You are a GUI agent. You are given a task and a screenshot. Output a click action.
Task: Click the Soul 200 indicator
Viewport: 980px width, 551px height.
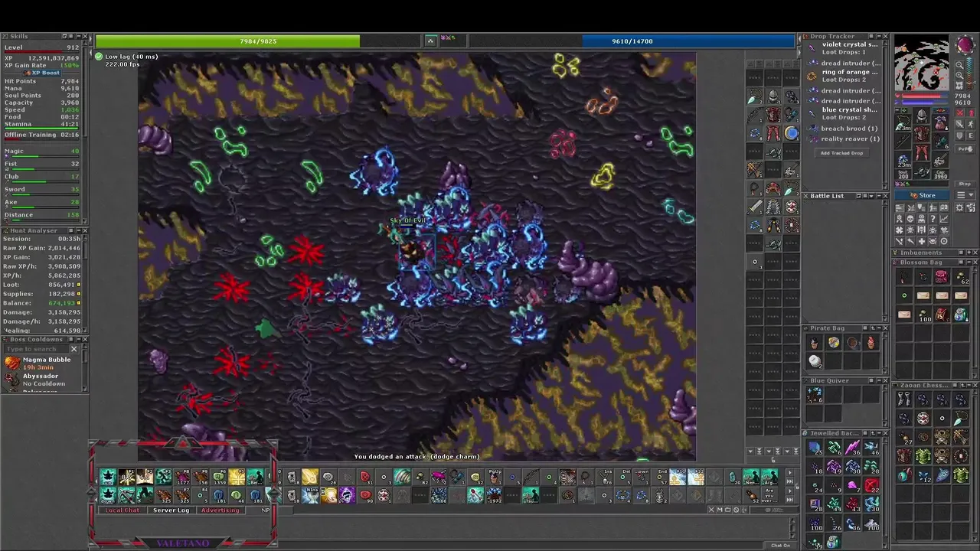point(903,174)
